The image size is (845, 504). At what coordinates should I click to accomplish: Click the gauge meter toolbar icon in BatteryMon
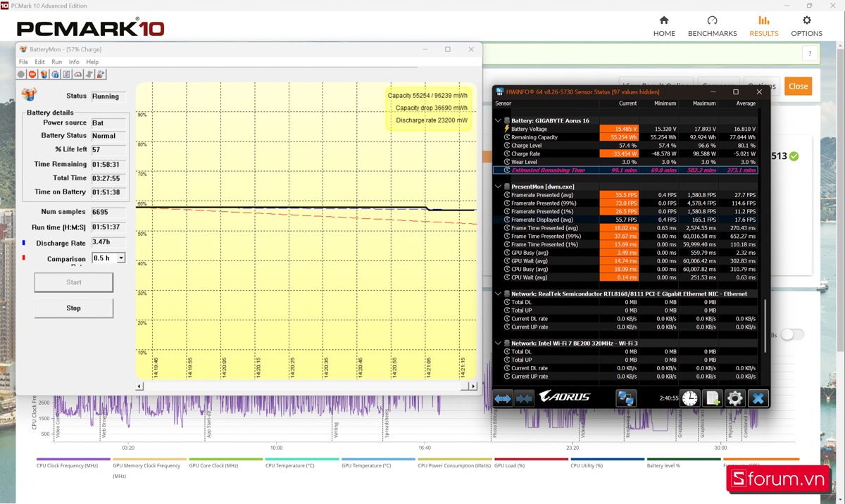(x=77, y=74)
